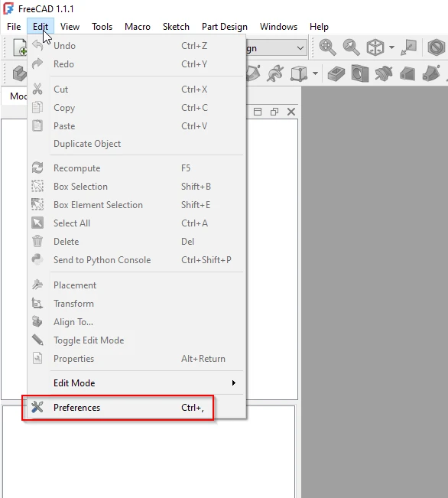448x498 pixels.
Task: Select the Hole tool icon
Action: click(360, 73)
